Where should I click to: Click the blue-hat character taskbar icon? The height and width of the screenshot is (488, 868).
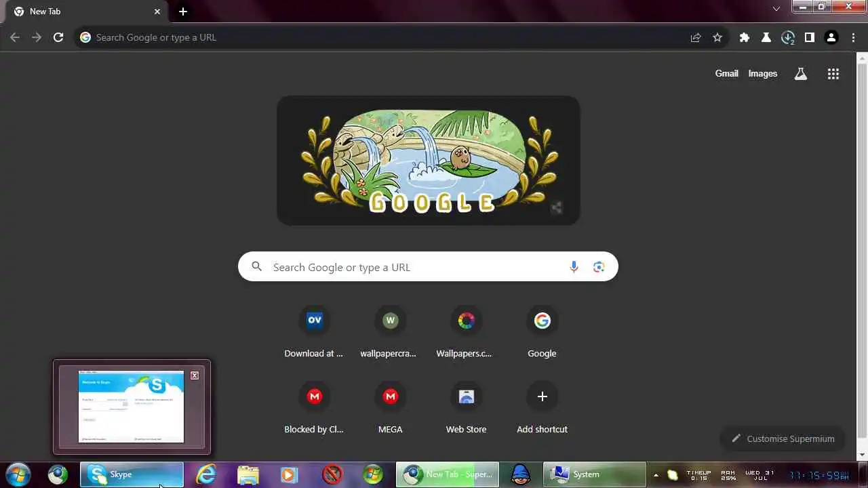pos(521,474)
